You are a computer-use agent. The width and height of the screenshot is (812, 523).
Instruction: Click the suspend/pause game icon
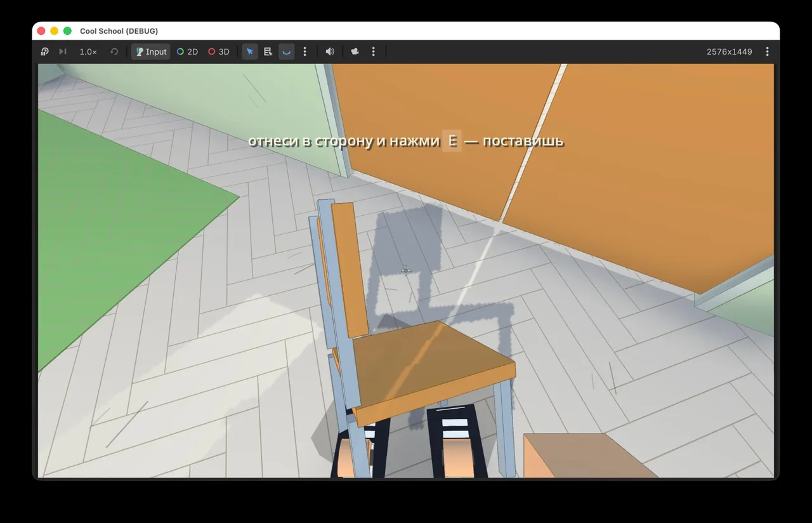pyautogui.click(x=44, y=51)
